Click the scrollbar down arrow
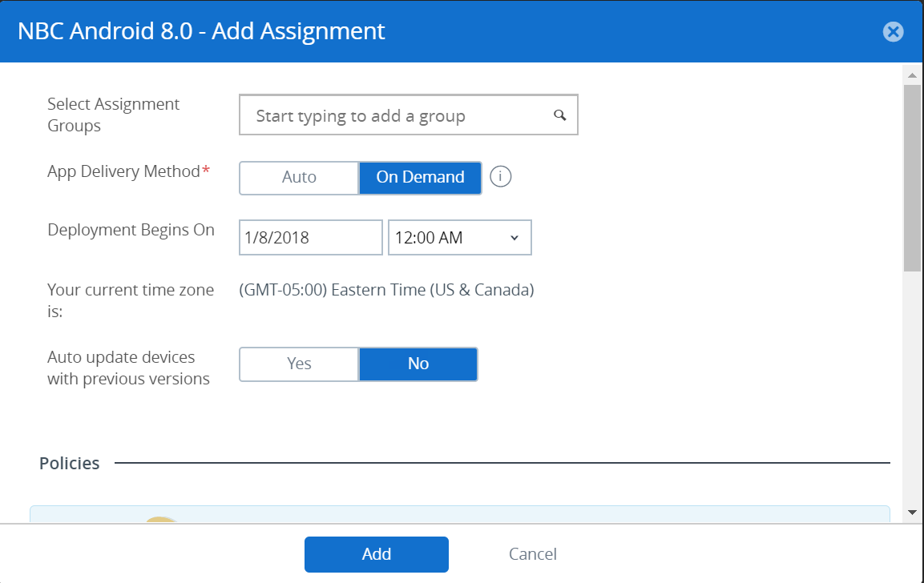 (912, 511)
